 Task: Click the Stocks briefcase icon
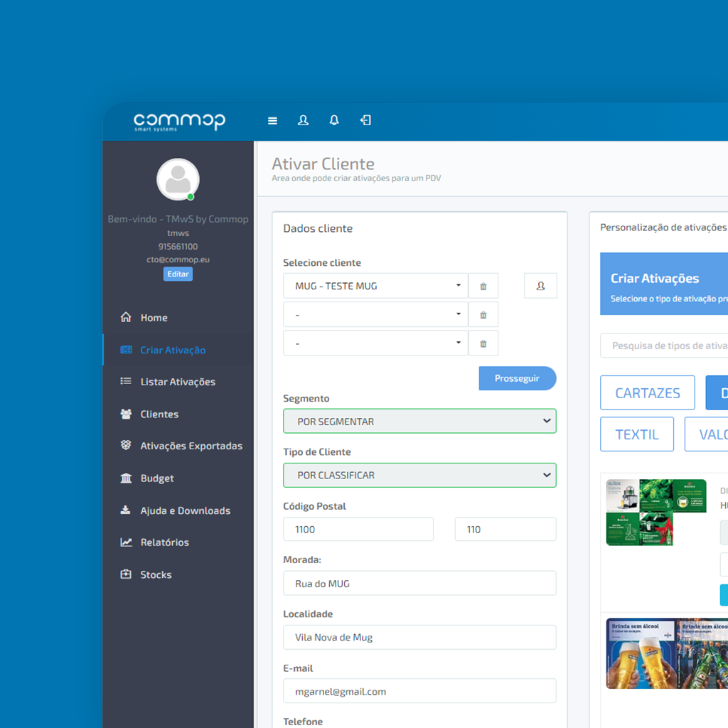tap(126, 574)
